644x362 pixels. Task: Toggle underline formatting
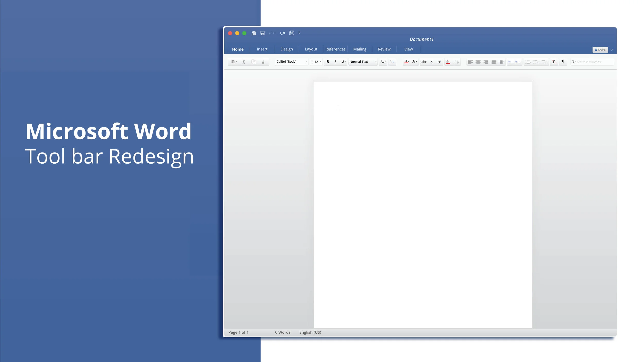[343, 62]
